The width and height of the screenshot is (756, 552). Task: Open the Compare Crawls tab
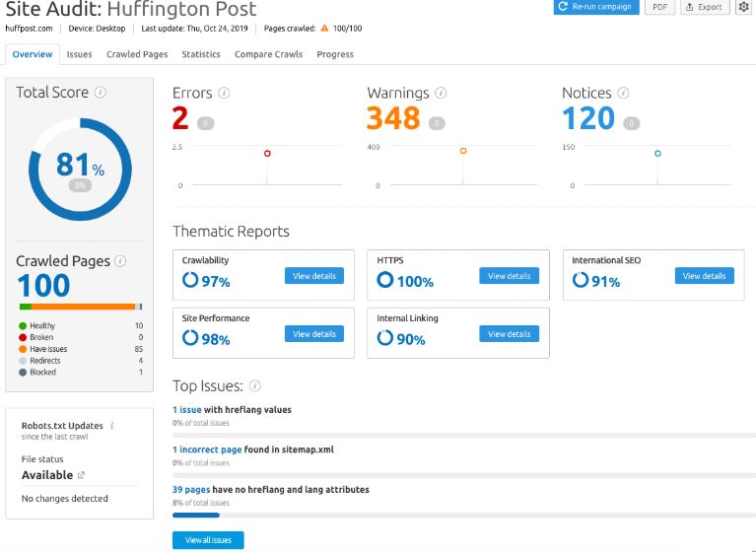[268, 54]
